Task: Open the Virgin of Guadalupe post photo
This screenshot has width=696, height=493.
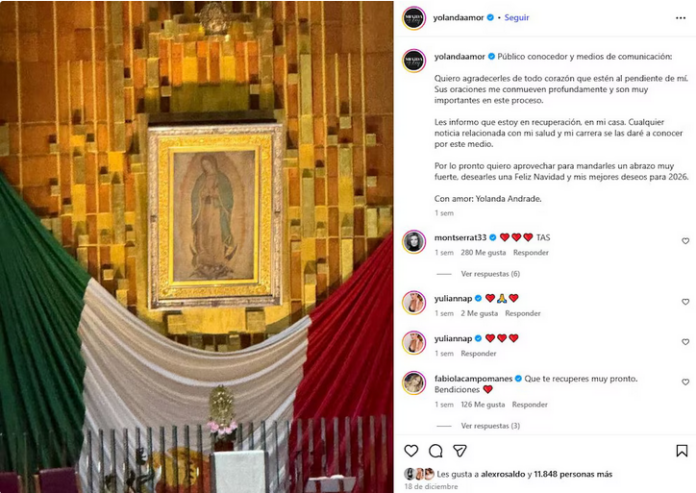Action: (x=197, y=247)
